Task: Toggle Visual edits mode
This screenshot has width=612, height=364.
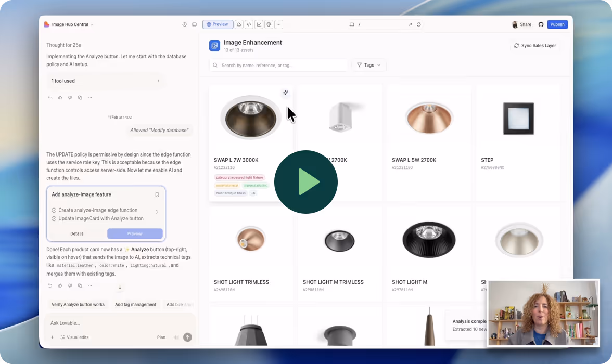Action: point(74,337)
